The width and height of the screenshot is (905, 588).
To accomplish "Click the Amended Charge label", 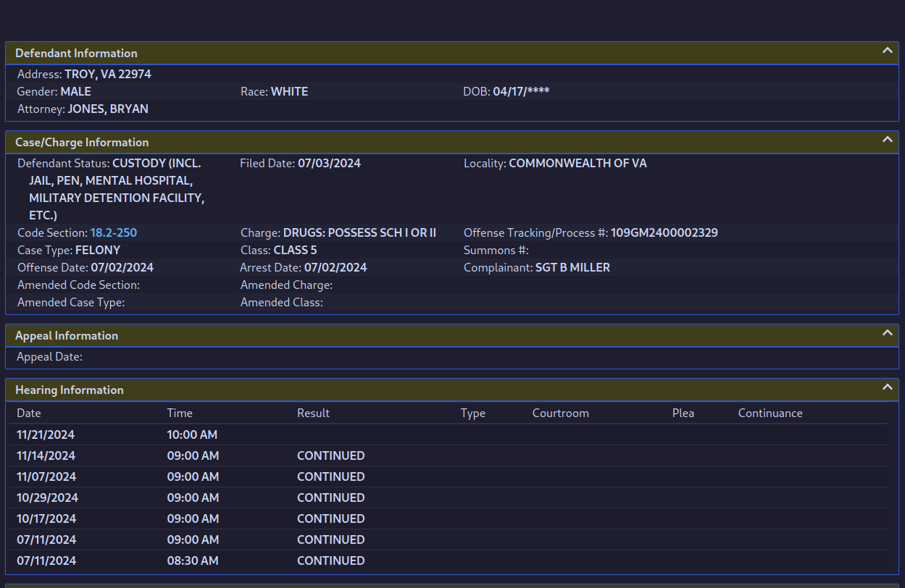I will point(286,285).
